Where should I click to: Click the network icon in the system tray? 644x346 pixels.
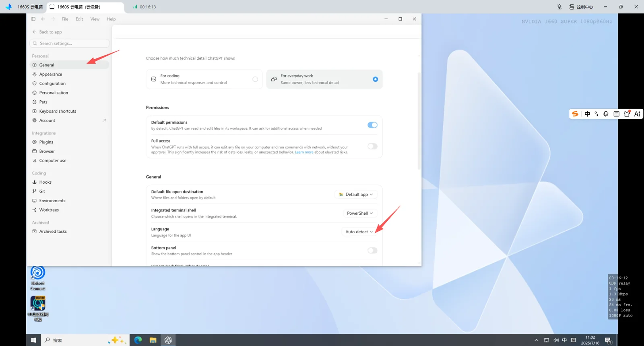(546, 340)
